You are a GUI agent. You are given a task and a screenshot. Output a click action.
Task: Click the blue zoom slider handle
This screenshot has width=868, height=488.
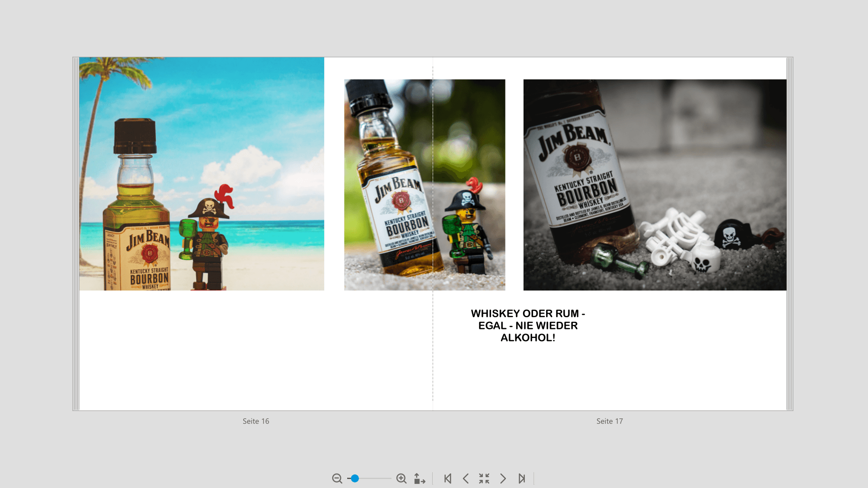355,479
